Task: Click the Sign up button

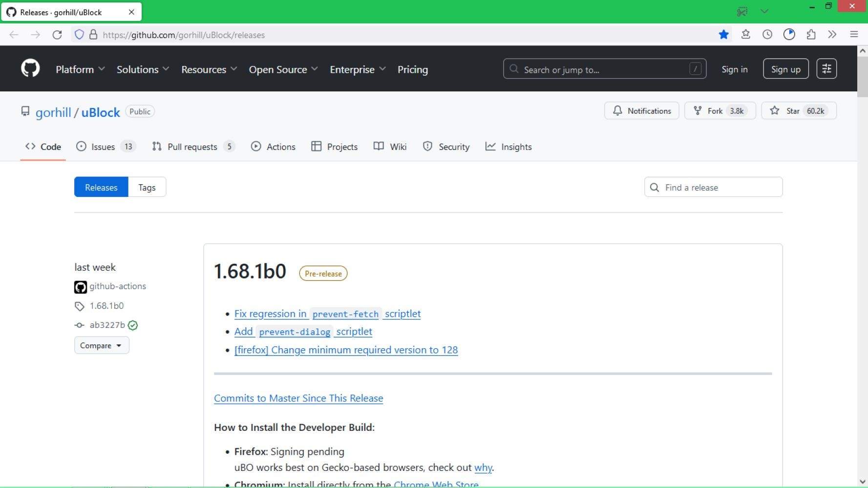Action: (x=785, y=69)
